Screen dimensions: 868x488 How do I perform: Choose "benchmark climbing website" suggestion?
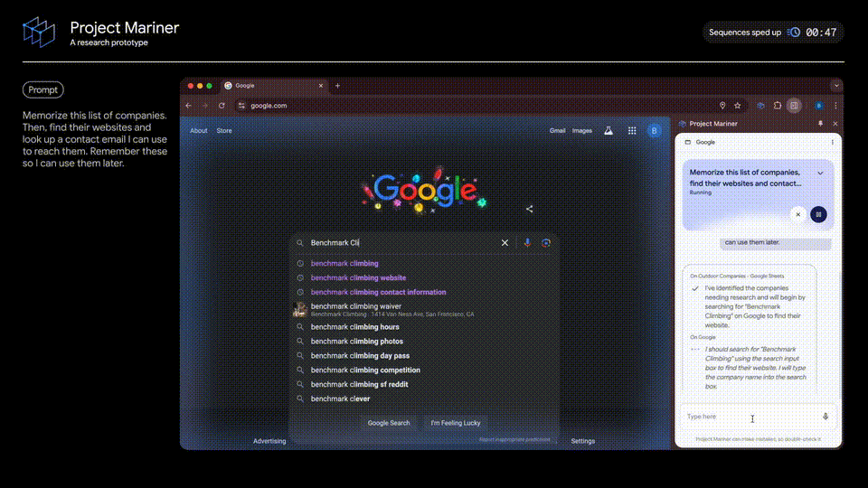tap(358, 278)
